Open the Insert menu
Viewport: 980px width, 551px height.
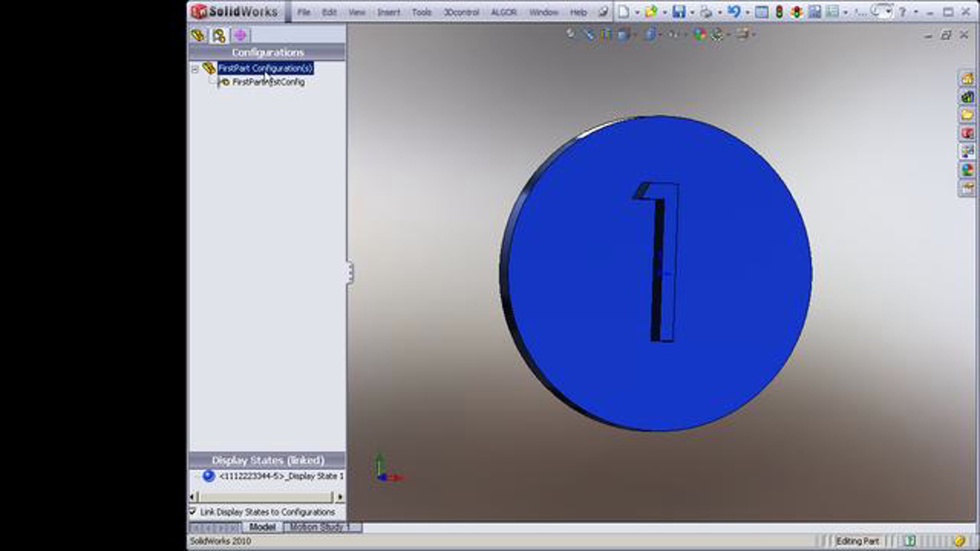388,12
